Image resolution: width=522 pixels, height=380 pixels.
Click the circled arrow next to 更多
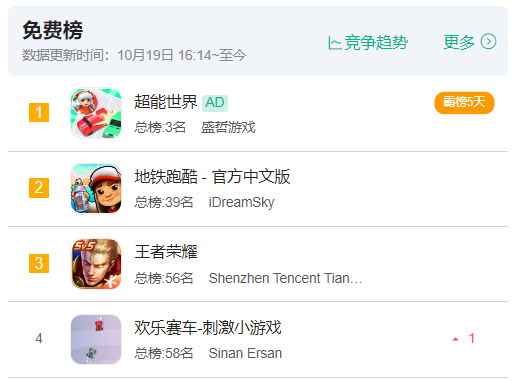(x=488, y=42)
